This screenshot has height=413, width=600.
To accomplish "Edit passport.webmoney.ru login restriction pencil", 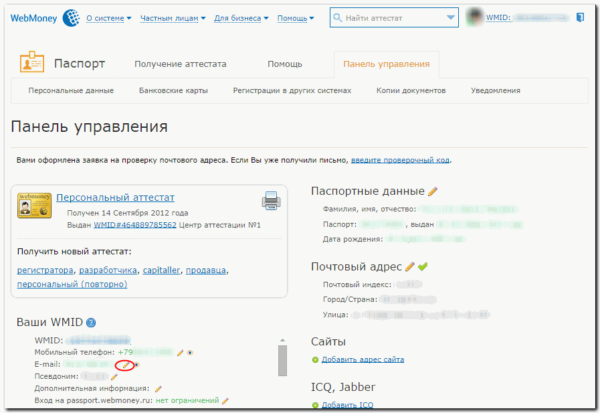I will click(x=225, y=401).
